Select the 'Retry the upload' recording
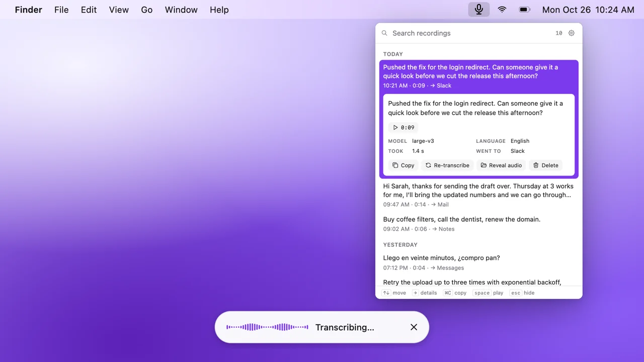This screenshot has height=362, width=644. [x=479, y=281]
